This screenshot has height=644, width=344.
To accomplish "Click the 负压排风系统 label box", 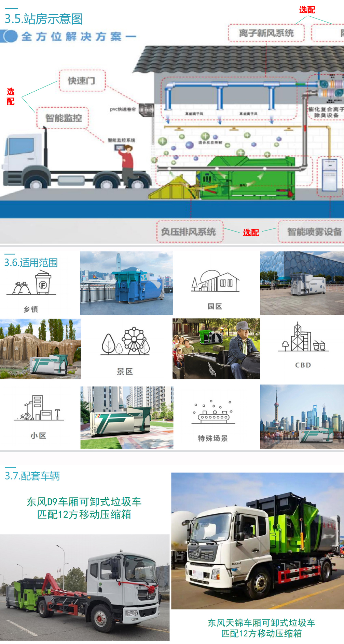I will 189,232.
